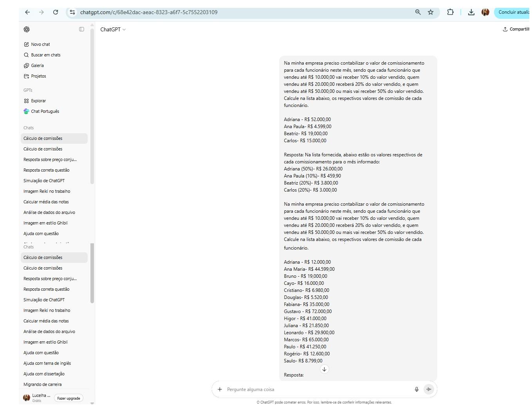This screenshot has width=532, height=411.
Task: Start voice mode with the waveform button
Action: (429, 389)
